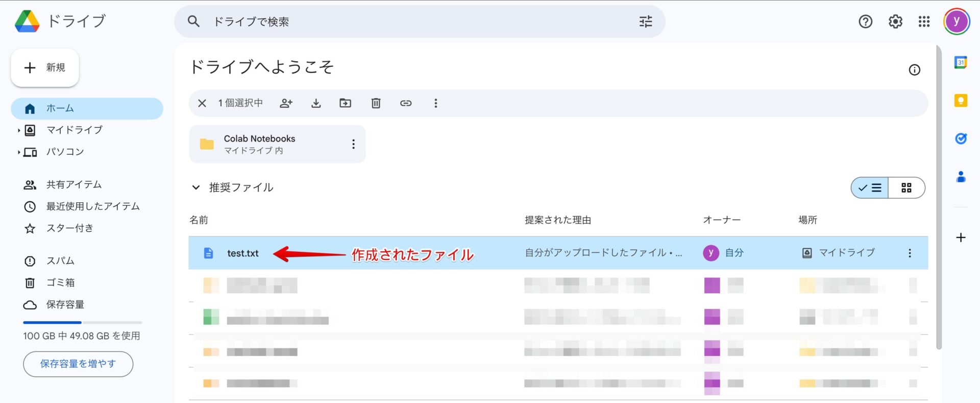Open ゴミ箱 in the sidebar
Viewport: 980px width, 403px height.
pos(60,282)
